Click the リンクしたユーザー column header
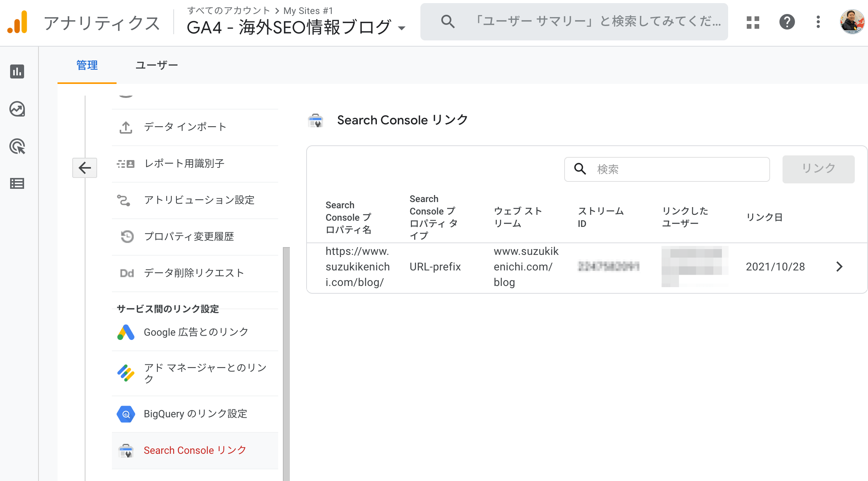This screenshot has height=481, width=868. [685, 217]
